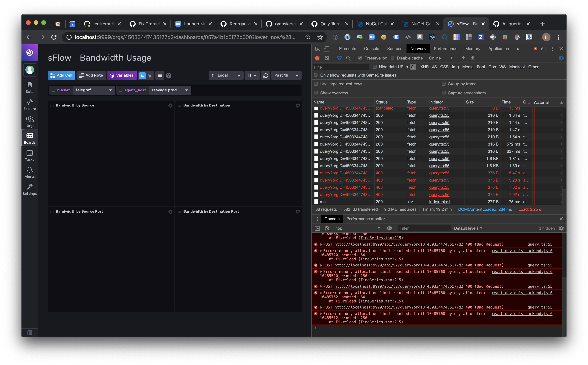
Task: Open the telegraf bucket variable dropdown
Action: (x=94, y=90)
